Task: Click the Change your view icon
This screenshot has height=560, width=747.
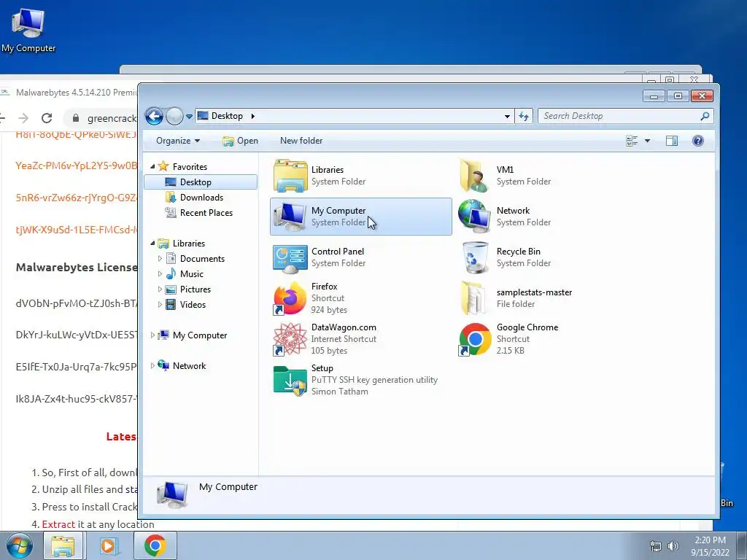Action: coord(632,141)
